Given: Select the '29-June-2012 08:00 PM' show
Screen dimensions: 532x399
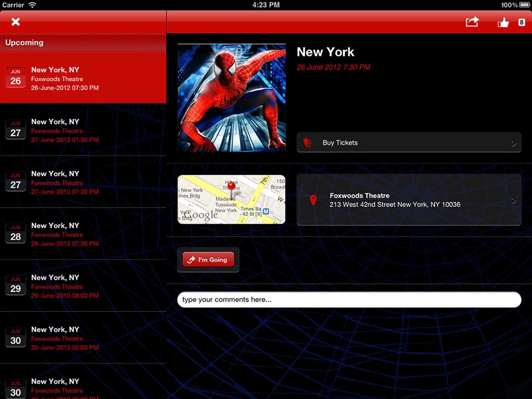Looking at the screenshot, I should [83, 286].
